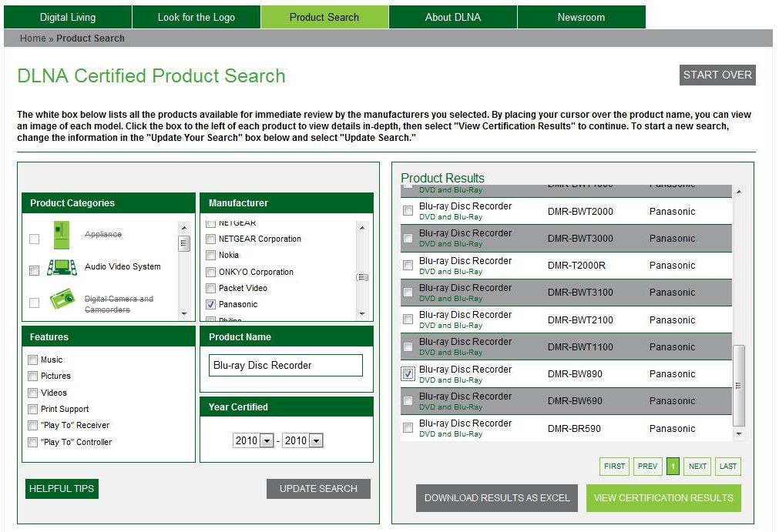Click the Audio Video System category icon
This screenshot has width=779, height=532.
(62, 268)
